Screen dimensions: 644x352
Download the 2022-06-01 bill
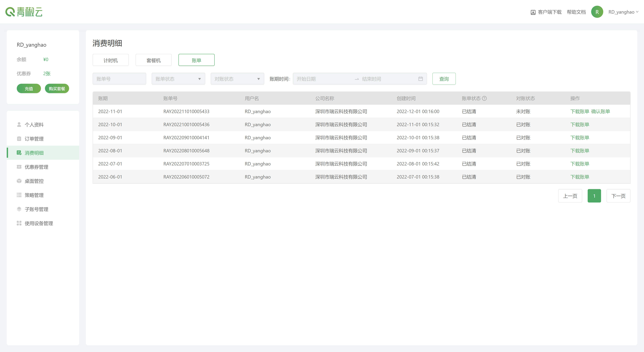580,177
